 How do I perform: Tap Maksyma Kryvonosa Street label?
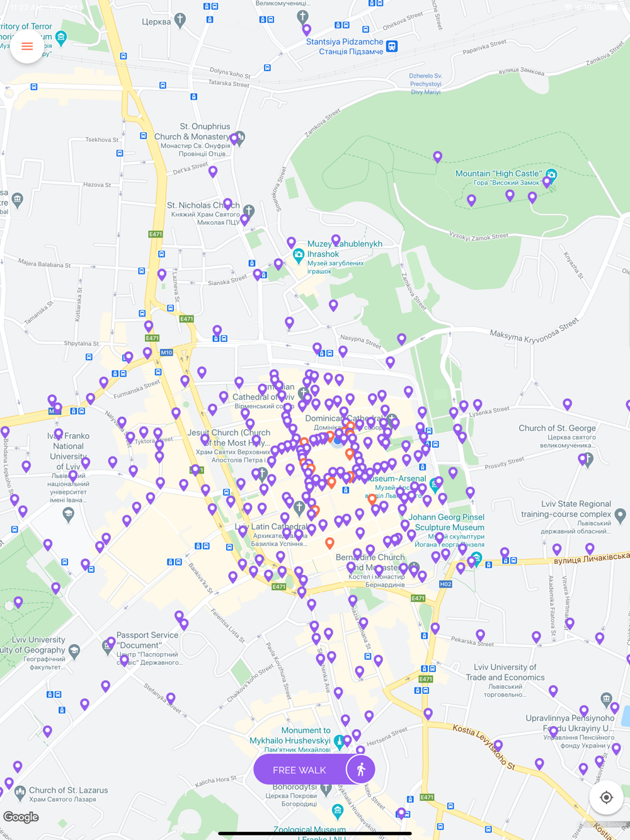coord(534,331)
